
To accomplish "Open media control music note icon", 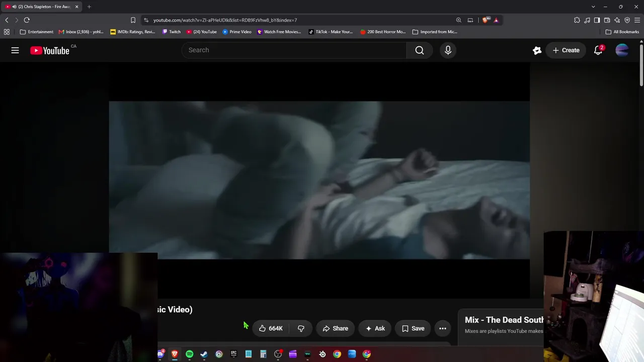I will pyautogui.click(x=587, y=20).
